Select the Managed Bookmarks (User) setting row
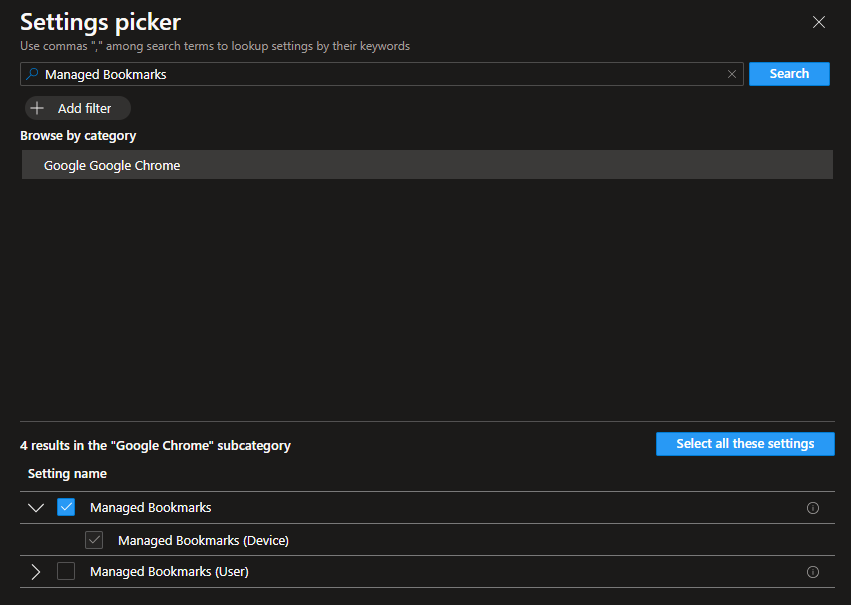The height and width of the screenshot is (605, 851). [169, 571]
